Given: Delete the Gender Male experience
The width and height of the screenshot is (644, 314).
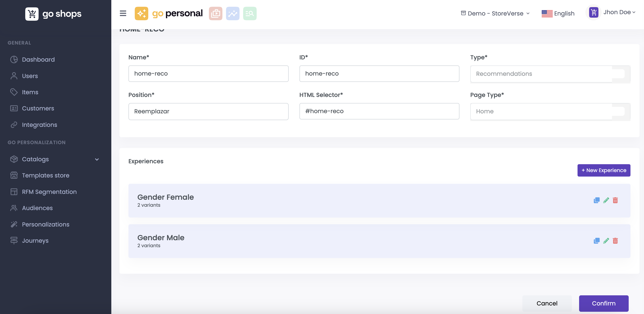Looking at the screenshot, I should [615, 241].
